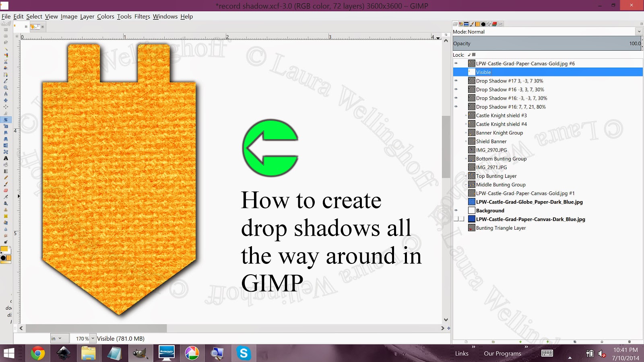Click the foreground color swatch
The width and height of the screenshot is (644, 362).
point(4,249)
